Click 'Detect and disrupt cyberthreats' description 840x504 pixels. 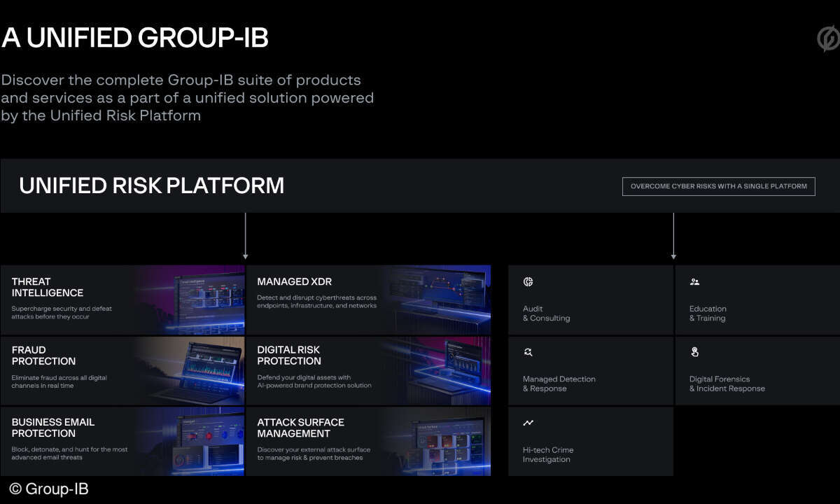pyautogui.click(x=316, y=301)
